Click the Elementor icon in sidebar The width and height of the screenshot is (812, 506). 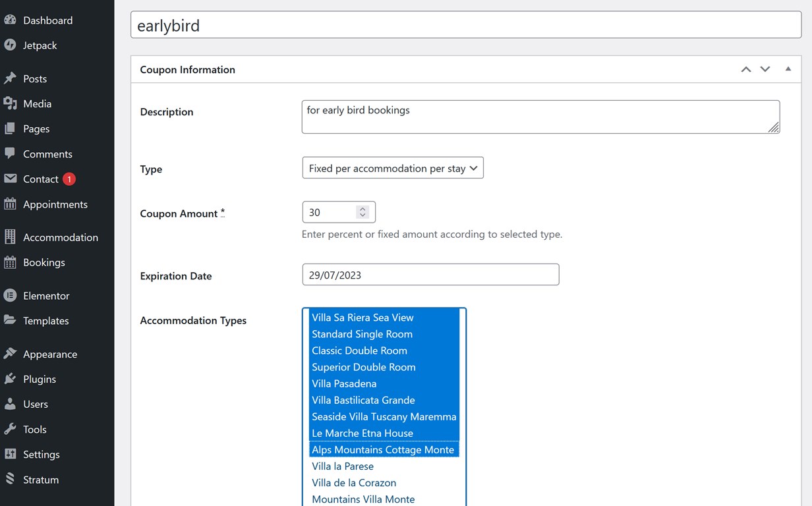tap(10, 296)
